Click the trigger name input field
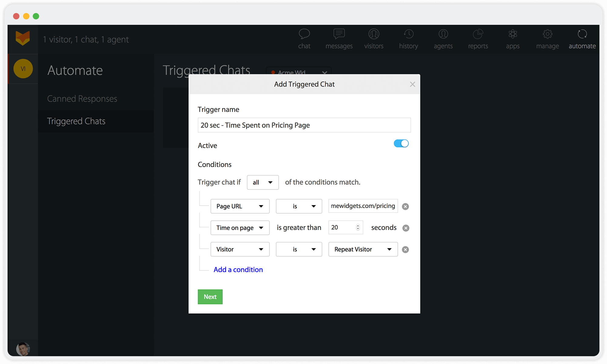 click(303, 125)
